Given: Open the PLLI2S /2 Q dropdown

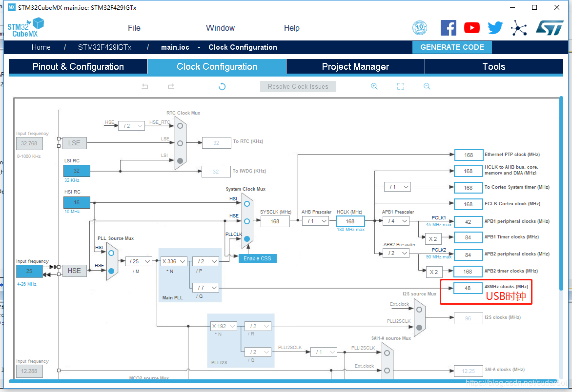Looking at the screenshot, I should tap(258, 352).
